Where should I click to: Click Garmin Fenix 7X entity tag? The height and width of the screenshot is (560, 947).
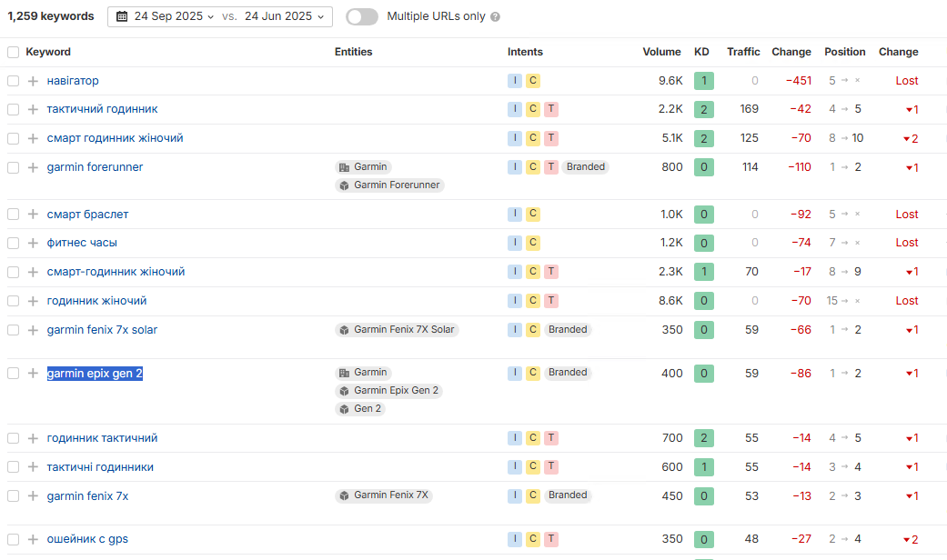point(384,495)
